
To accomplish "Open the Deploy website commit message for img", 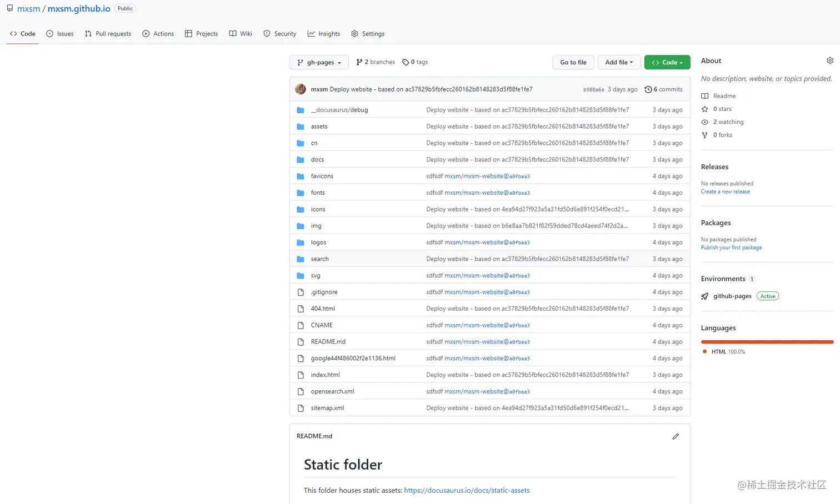I will tap(527, 226).
